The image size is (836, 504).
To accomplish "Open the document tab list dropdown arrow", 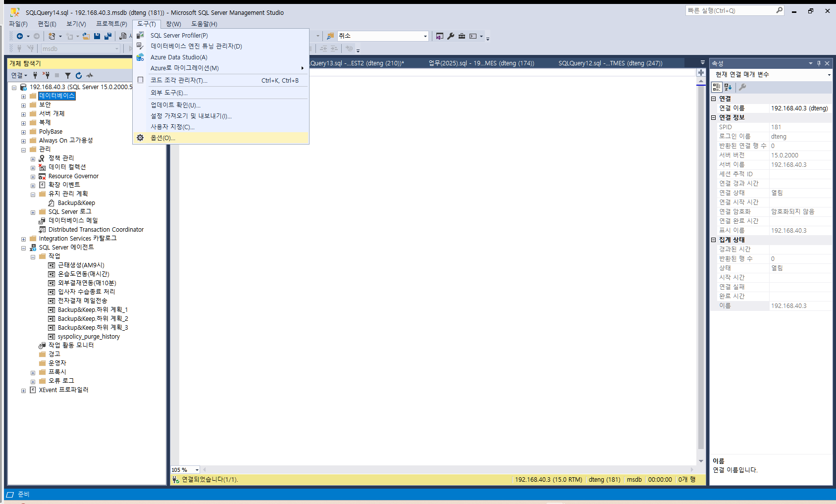I will tap(702, 62).
